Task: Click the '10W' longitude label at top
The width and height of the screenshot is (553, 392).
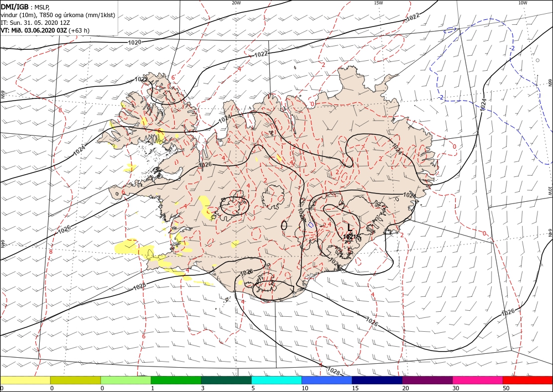Action: coord(523,3)
